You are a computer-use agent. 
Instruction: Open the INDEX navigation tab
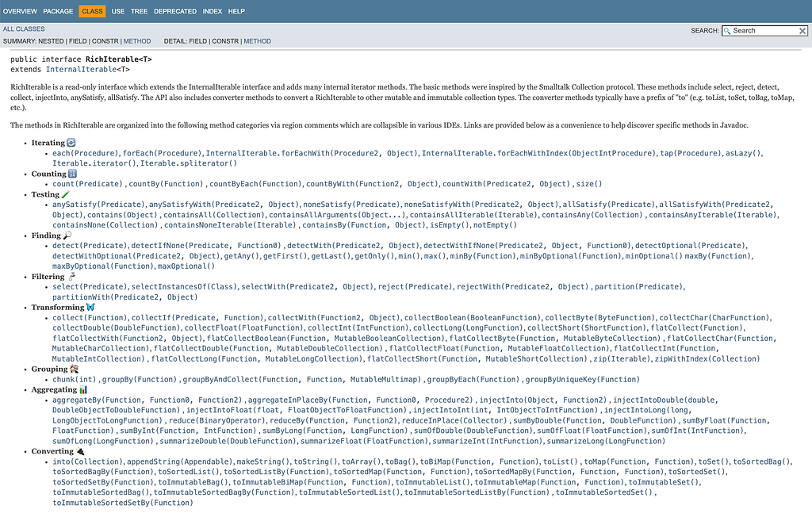click(x=213, y=11)
